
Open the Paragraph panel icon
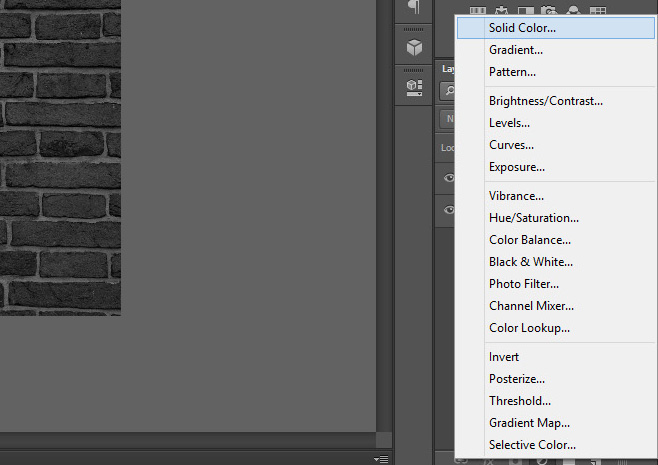click(413, 8)
